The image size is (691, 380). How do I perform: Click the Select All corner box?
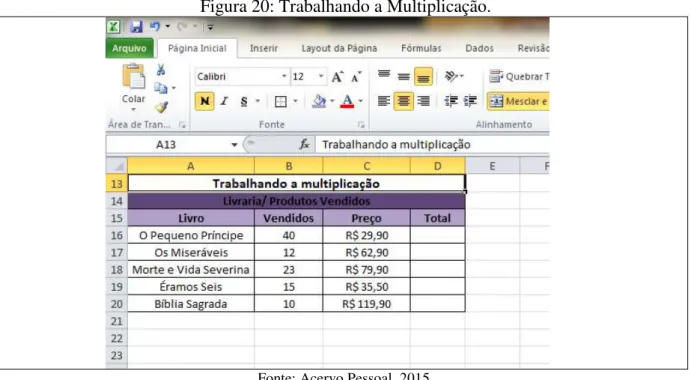(117, 166)
